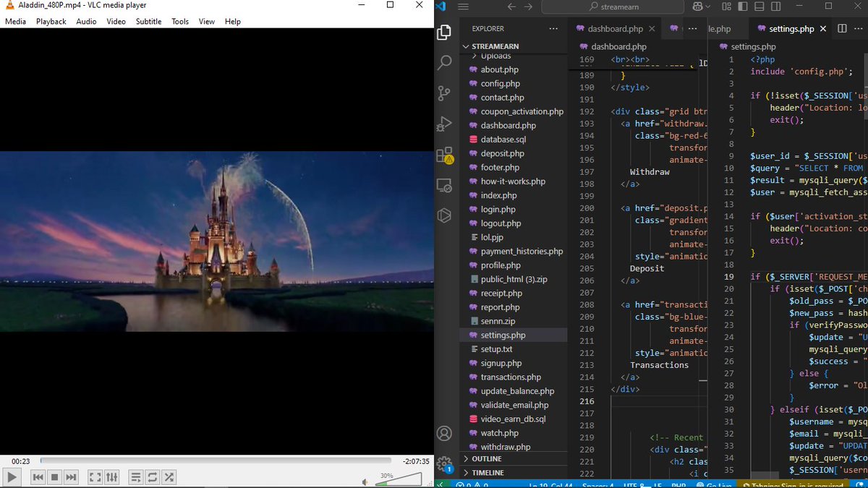Open the errors and warnings indicator in status bar

(x=472, y=484)
